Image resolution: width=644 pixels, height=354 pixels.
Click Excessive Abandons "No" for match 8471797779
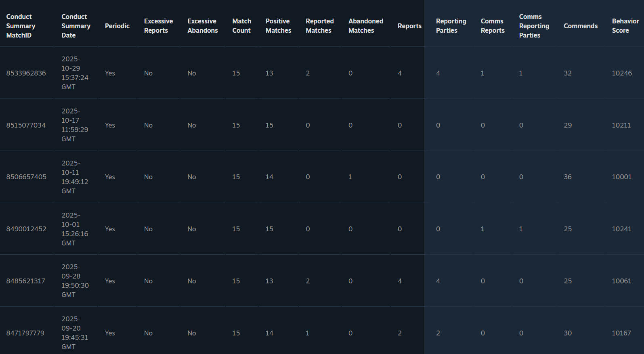coord(192,333)
